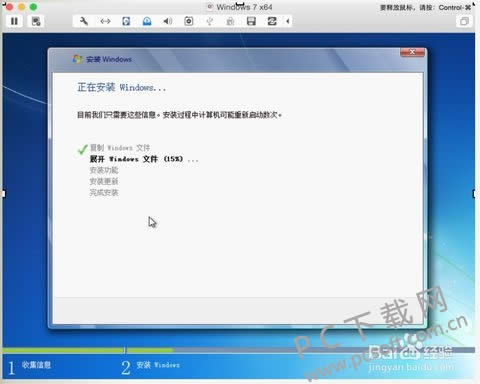Click the hard disk device icon in the toolbar
The height and width of the screenshot is (384, 480).
pyautogui.click(x=126, y=21)
